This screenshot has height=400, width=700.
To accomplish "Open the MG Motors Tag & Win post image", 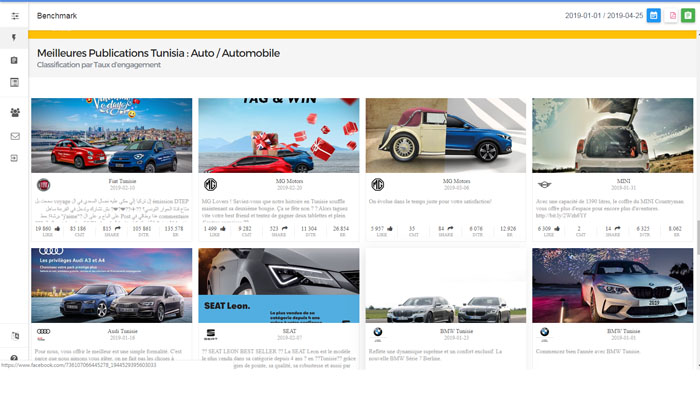I will 279,135.
